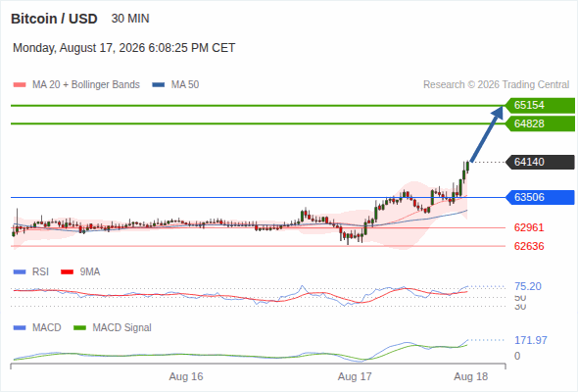Click the red 62961 support value
Viewport: 578px width, 392px height.
coord(529,227)
